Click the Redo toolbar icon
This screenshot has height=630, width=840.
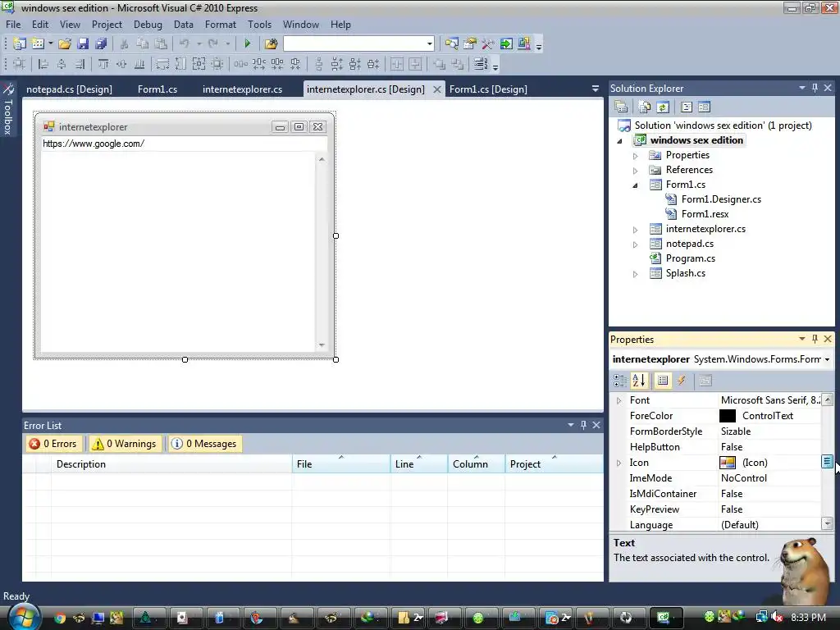(x=213, y=44)
